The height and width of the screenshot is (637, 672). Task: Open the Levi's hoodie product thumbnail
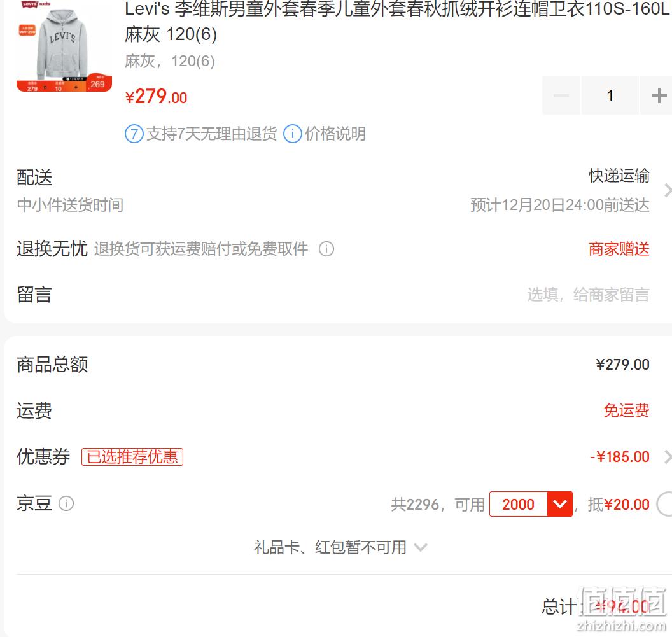click(64, 46)
